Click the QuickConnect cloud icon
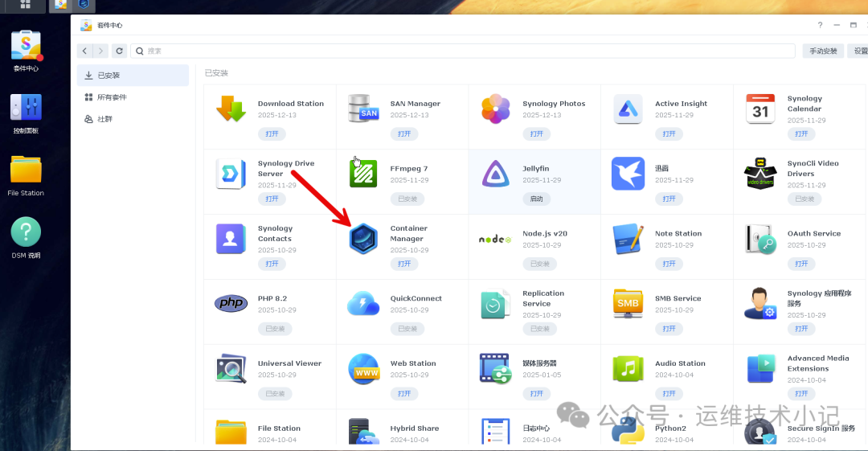Screen dimensions: 868x451 (x=363, y=304)
